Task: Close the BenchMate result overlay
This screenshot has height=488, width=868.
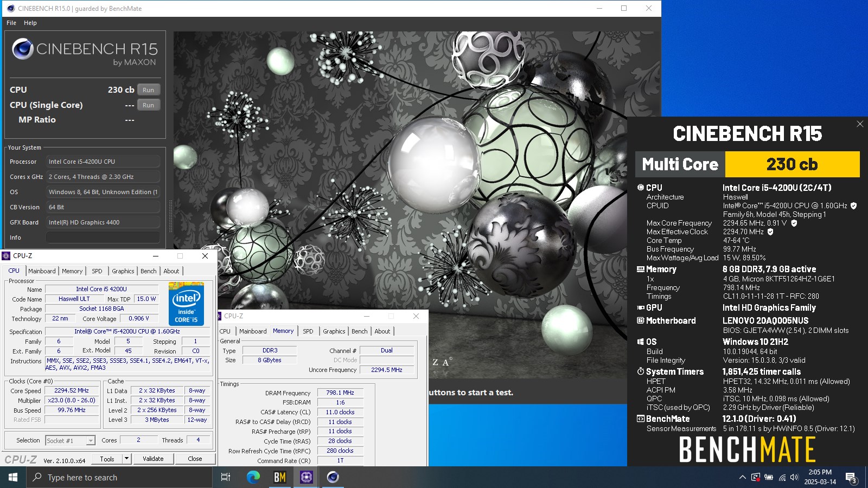Action: click(x=860, y=124)
